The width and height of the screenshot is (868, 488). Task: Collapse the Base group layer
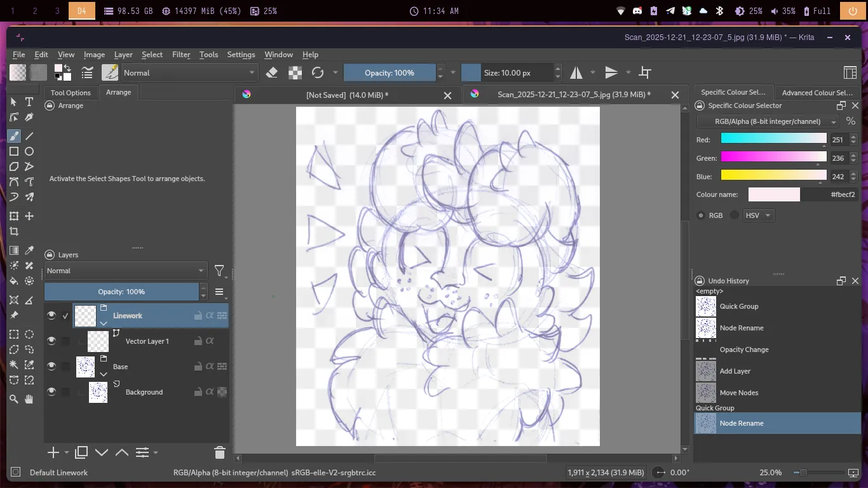(x=104, y=374)
